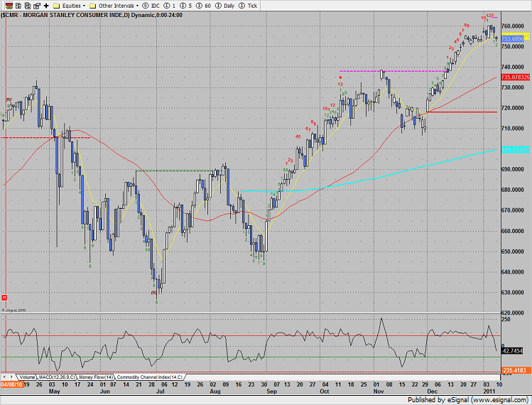Select the Commodity Channel Index(14,C) tab
This screenshot has width=532, height=405.
150,377
